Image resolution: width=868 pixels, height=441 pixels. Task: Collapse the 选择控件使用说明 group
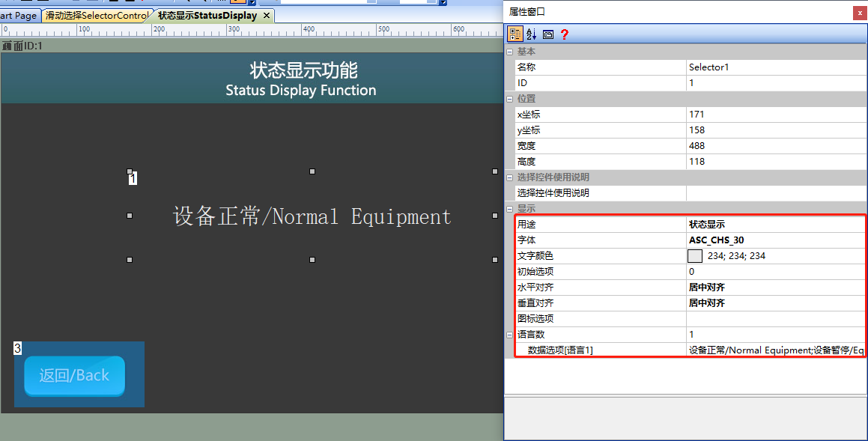tap(510, 177)
